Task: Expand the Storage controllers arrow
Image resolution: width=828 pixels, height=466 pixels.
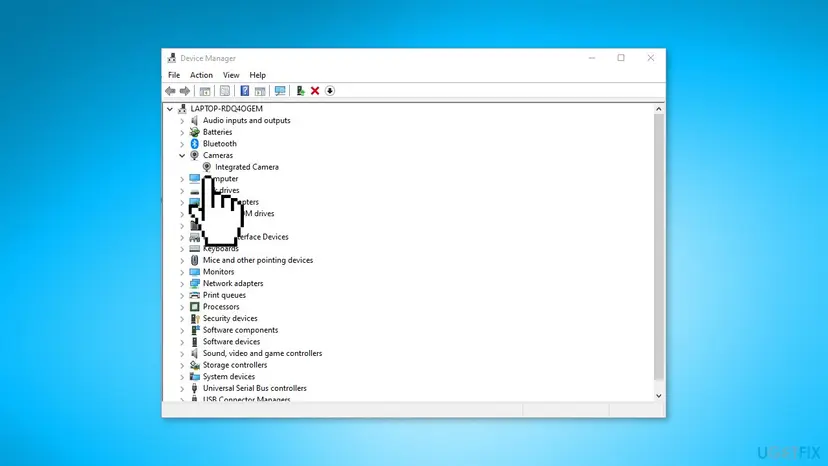Action: pyautogui.click(x=182, y=366)
